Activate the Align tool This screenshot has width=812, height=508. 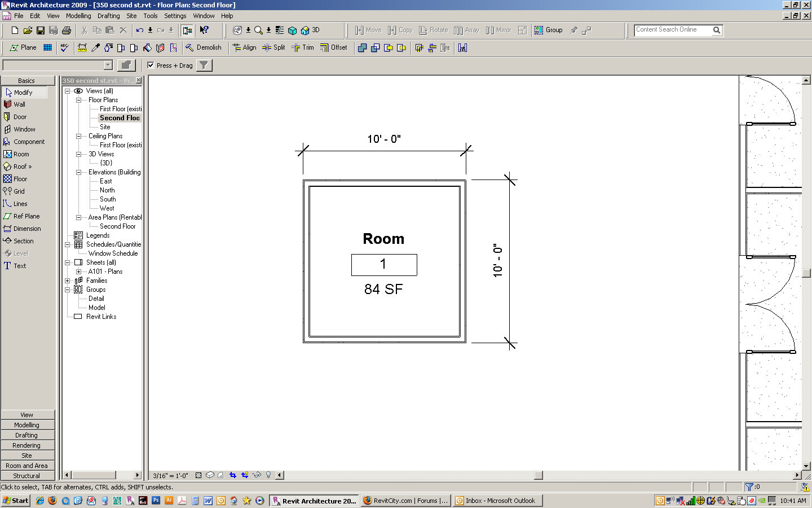[x=245, y=48]
